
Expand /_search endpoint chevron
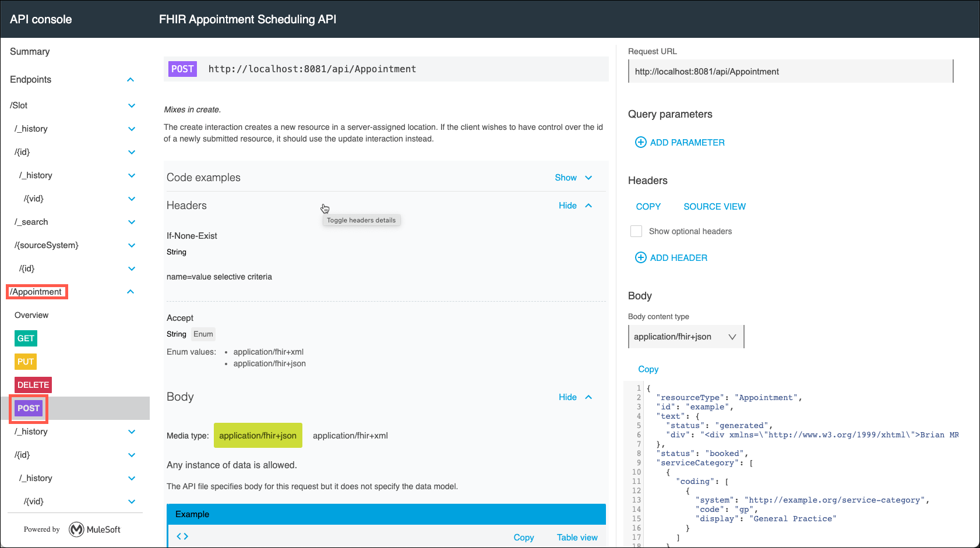click(x=132, y=222)
